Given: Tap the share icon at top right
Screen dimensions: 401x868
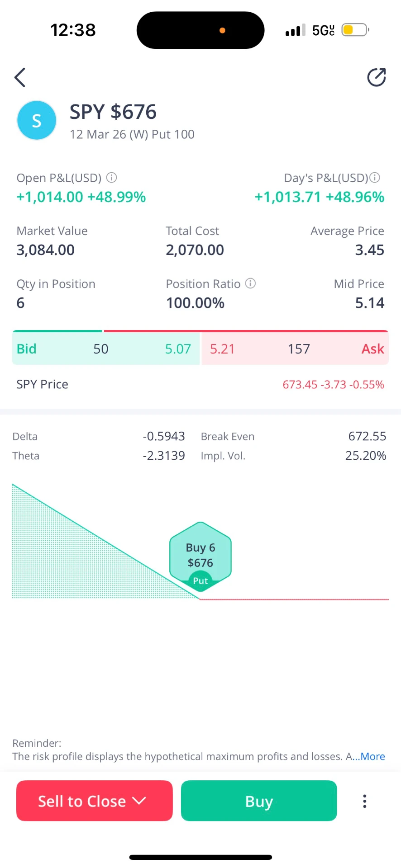Looking at the screenshot, I should click(x=377, y=77).
